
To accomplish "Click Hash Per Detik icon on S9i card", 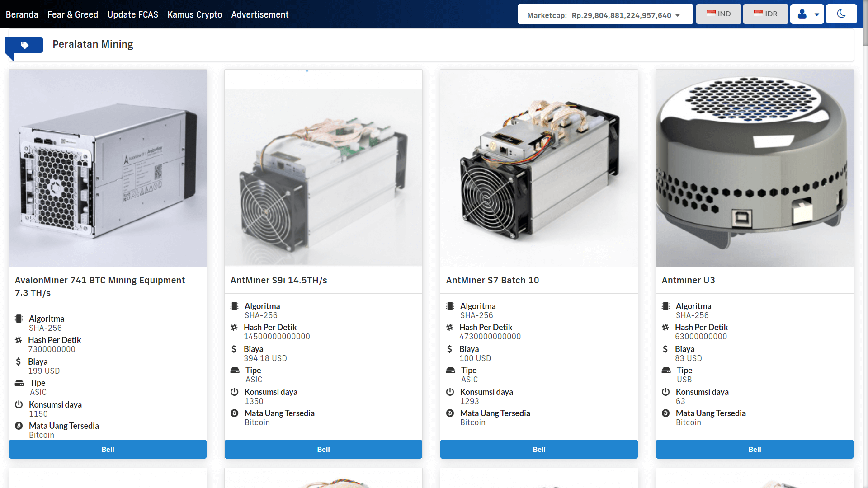I will point(234,327).
